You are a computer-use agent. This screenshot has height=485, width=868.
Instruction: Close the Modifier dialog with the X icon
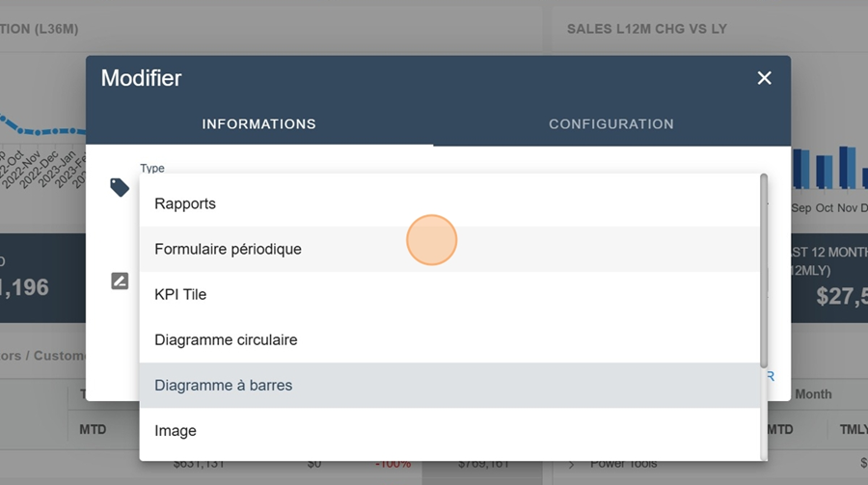pos(764,78)
